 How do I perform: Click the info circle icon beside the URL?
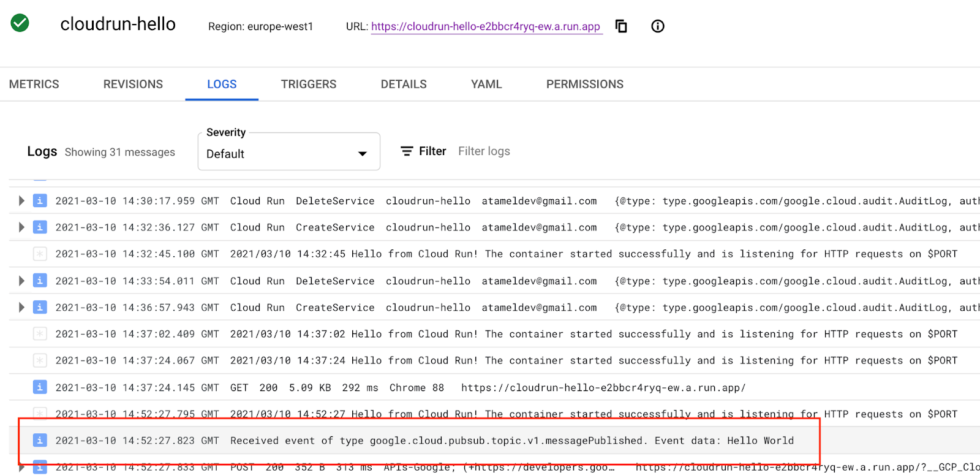[x=658, y=26]
